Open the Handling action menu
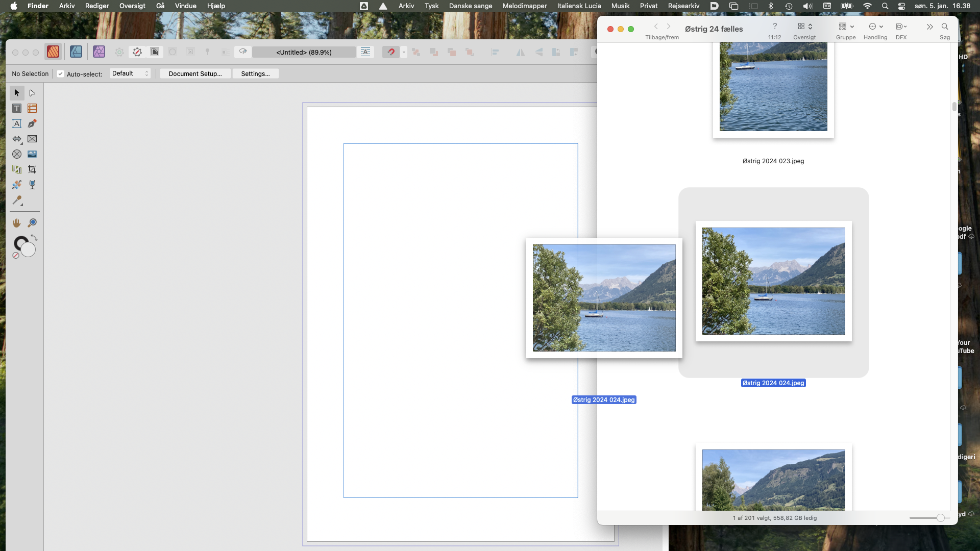 (875, 27)
